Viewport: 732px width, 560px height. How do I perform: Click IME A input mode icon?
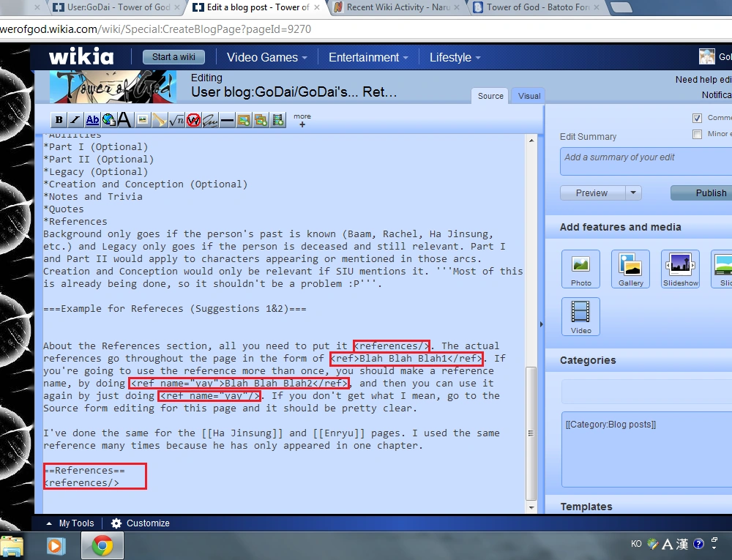668,544
